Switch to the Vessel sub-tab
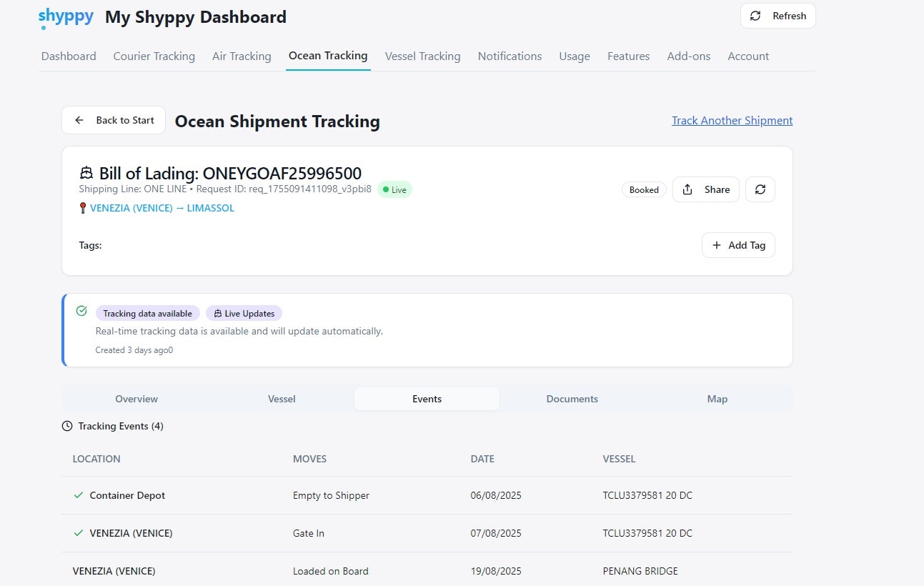Screen dimensions: 924x586 point(282,399)
